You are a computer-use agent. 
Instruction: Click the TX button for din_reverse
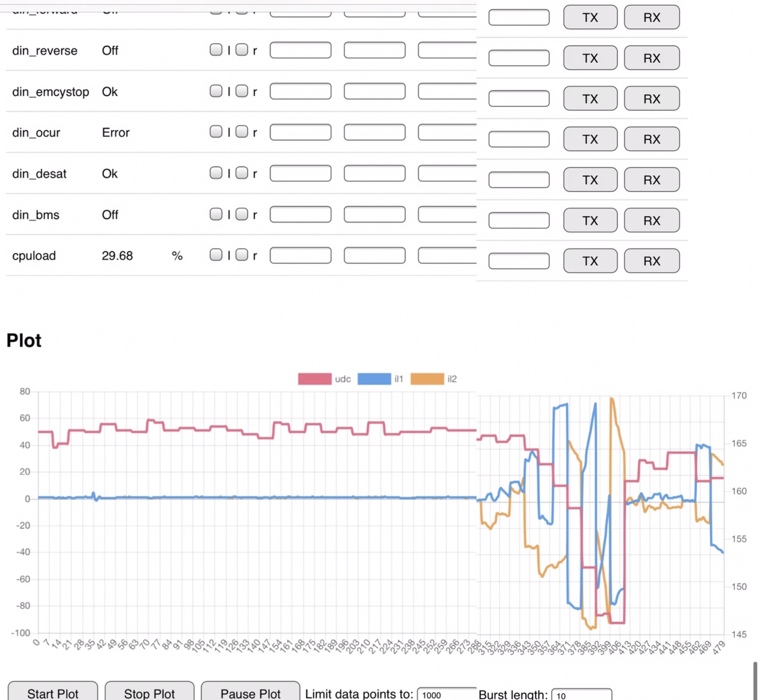click(x=590, y=58)
